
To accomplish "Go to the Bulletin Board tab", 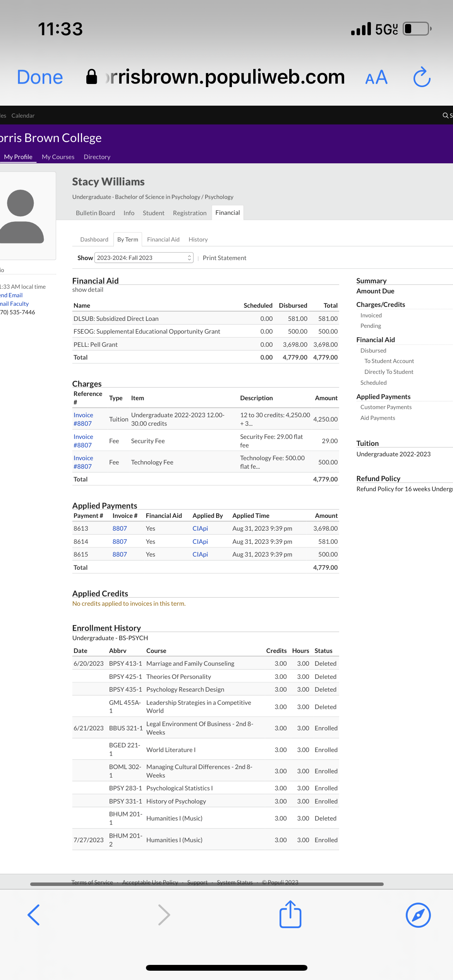I will (95, 213).
